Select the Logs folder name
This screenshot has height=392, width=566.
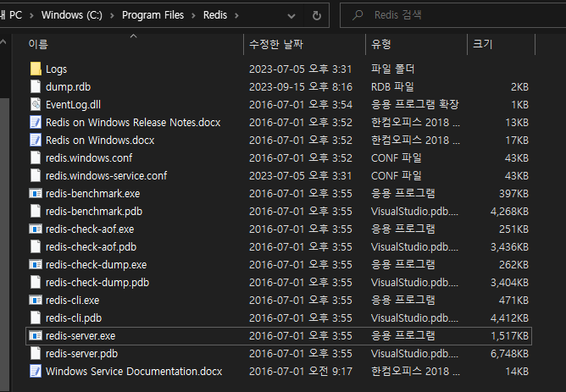(56, 69)
